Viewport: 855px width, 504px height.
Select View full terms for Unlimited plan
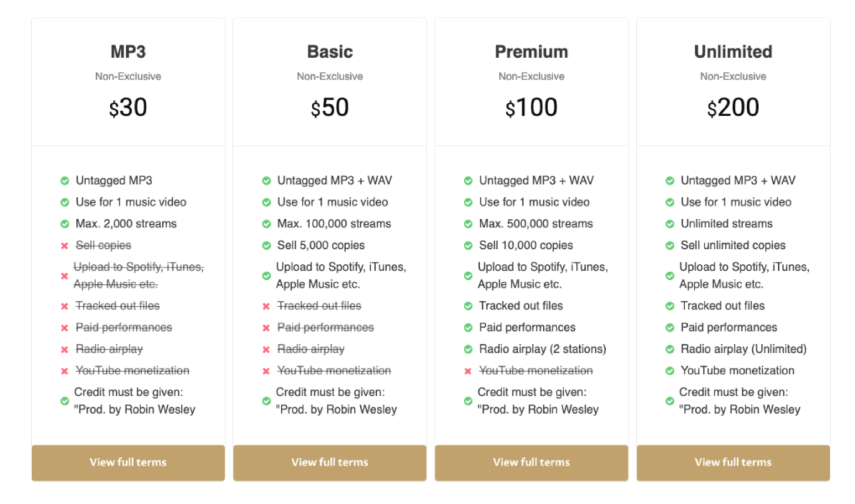point(733,462)
